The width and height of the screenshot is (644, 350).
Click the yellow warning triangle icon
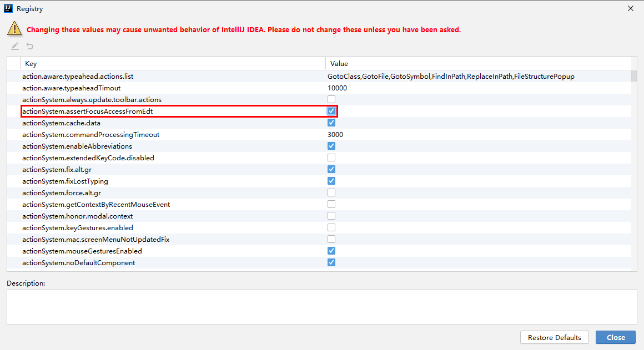[14, 29]
